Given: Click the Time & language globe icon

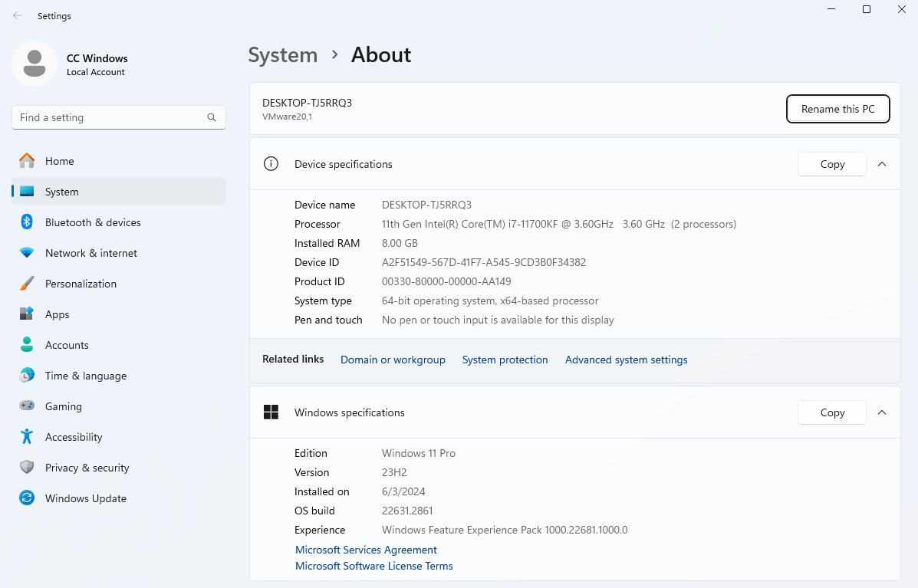Looking at the screenshot, I should click(x=27, y=376).
